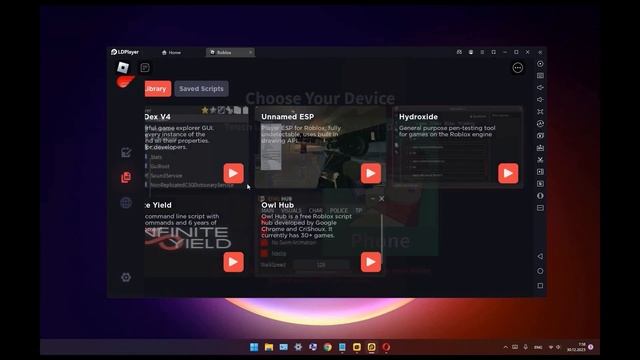Open the script editor sidebar icon
This screenshot has height=360, width=640.
pyautogui.click(x=126, y=152)
